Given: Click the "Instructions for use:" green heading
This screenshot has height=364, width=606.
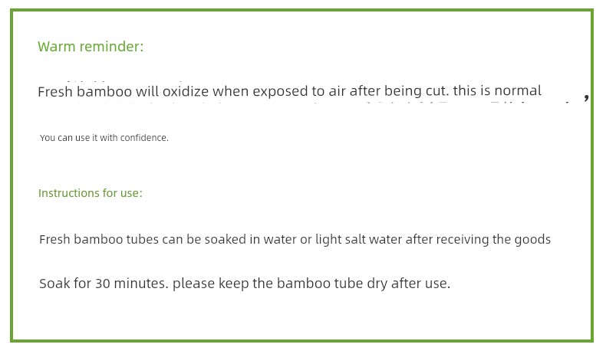Looking at the screenshot, I should (x=91, y=193).
